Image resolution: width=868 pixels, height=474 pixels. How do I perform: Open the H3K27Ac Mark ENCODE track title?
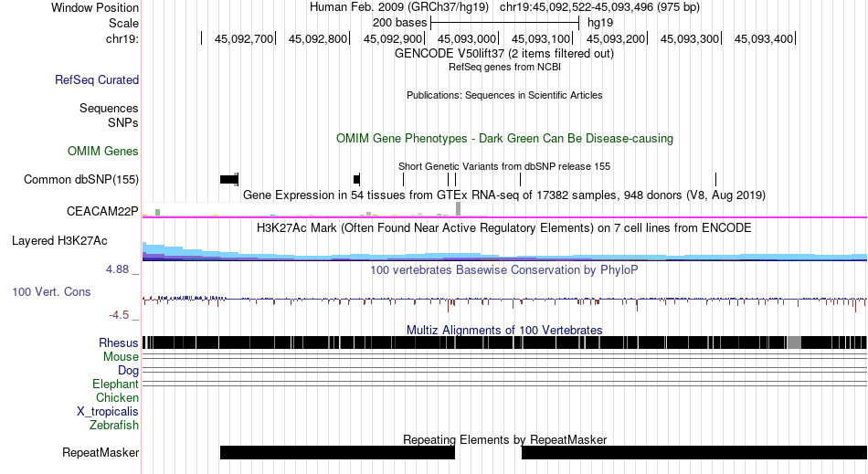point(504,228)
